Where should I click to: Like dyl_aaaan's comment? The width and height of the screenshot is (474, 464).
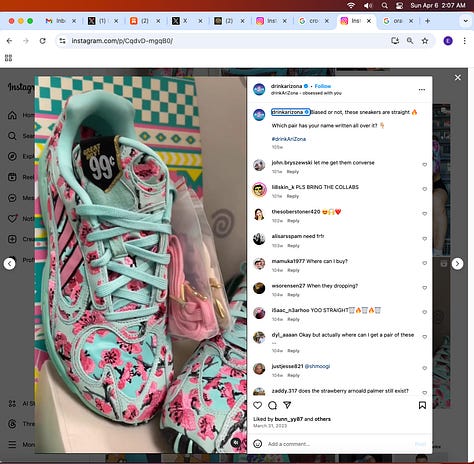pos(424,337)
